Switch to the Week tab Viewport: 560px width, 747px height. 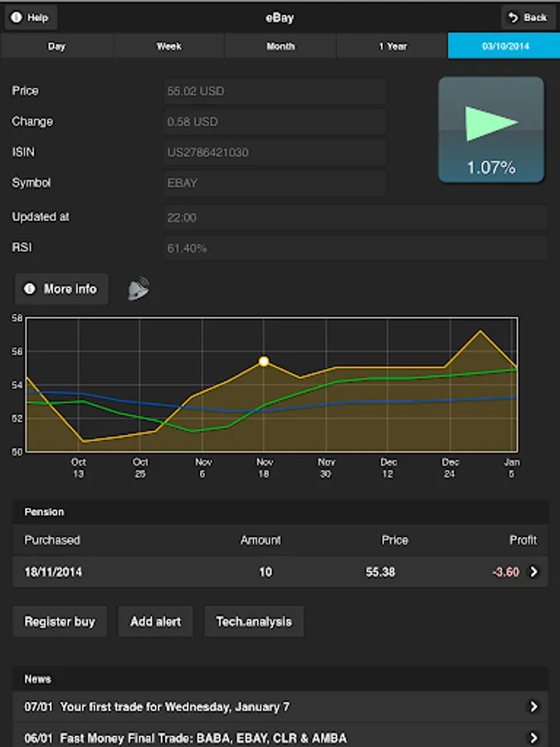(168, 46)
